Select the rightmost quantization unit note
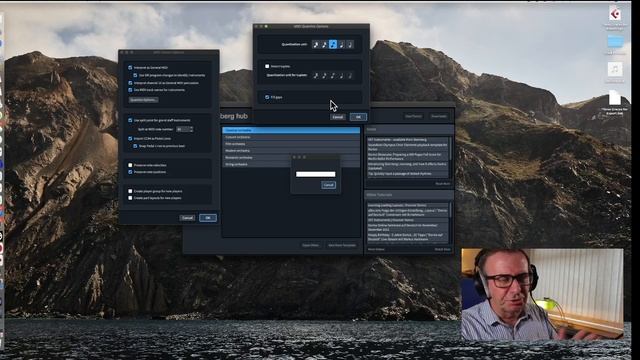640x360 pixels. (x=350, y=44)
